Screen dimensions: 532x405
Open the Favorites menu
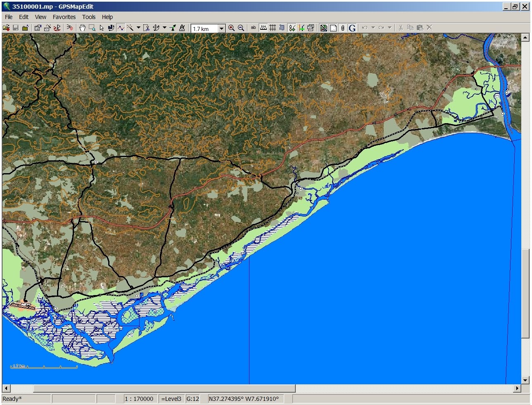(64, 17)
